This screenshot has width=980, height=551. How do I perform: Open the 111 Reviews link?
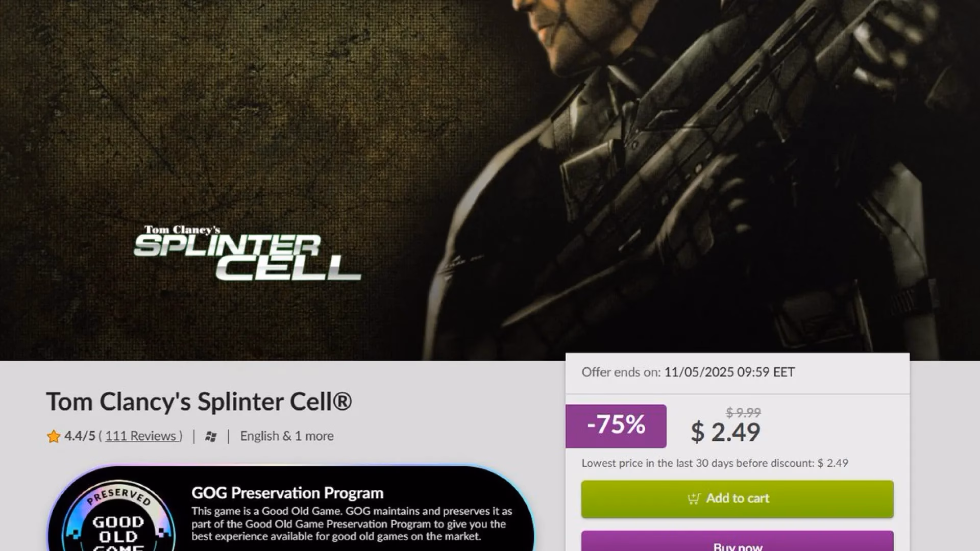[x=143, y=436]
